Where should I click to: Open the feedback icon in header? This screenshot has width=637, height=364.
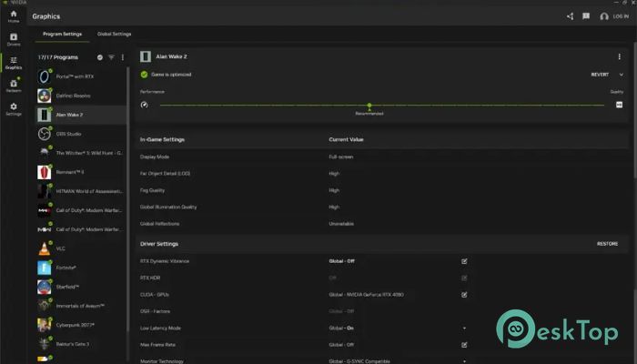point(586,16)
